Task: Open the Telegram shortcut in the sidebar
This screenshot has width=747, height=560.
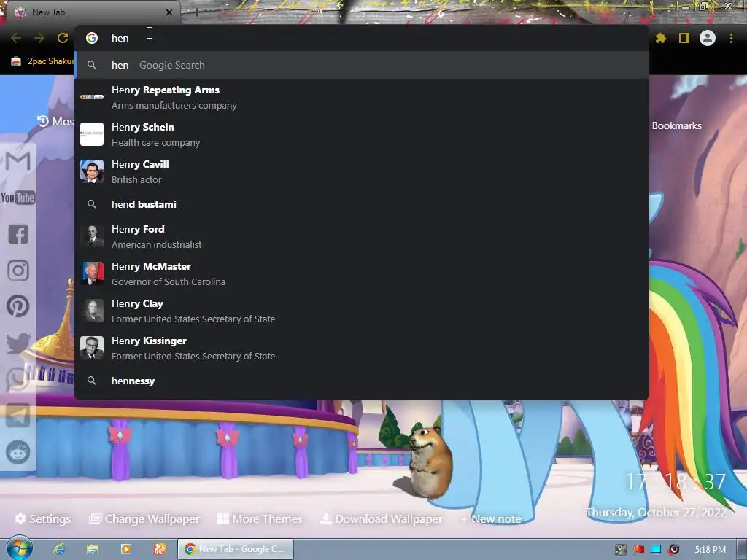Action: [18, 415]
